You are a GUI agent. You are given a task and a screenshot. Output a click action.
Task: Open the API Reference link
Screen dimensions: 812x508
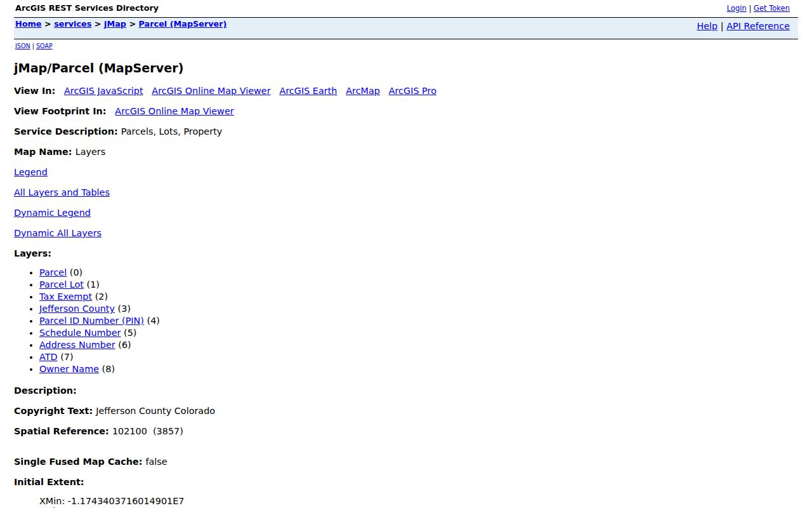point(758,26)
